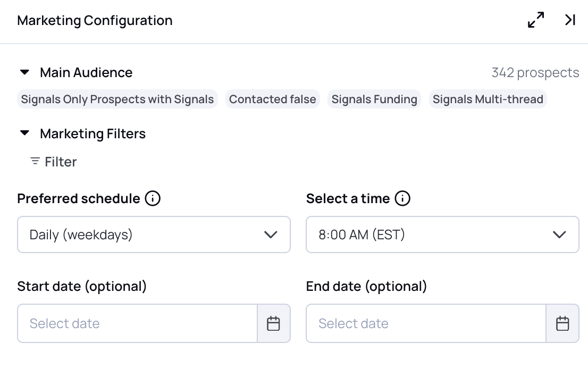The height and width of the screenshot is (385, 588).
Task: Click the Filter button under Marketing Filters
Action: pyautogui.click(x=53, y=162)
